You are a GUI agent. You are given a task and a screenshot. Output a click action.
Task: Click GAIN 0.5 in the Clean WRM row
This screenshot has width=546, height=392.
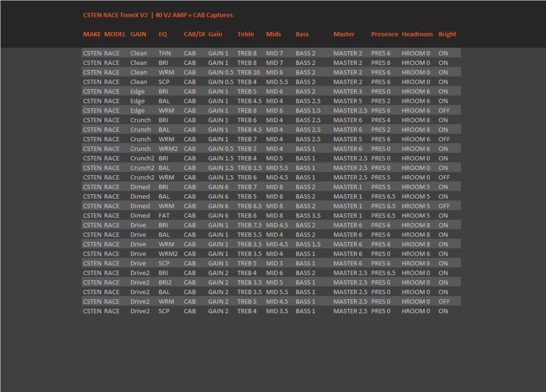click(x=221, y=72)
